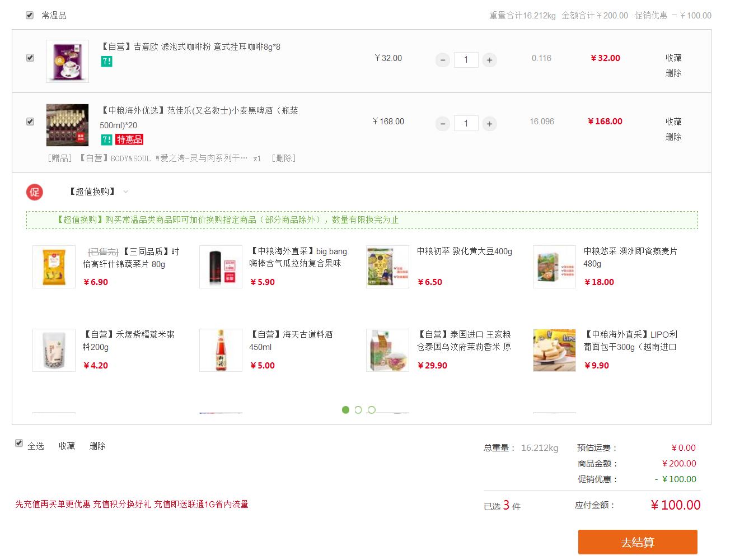Increase quantity of 范佳乐 beer
Viewport: 735px width, 560px height.
489,124
